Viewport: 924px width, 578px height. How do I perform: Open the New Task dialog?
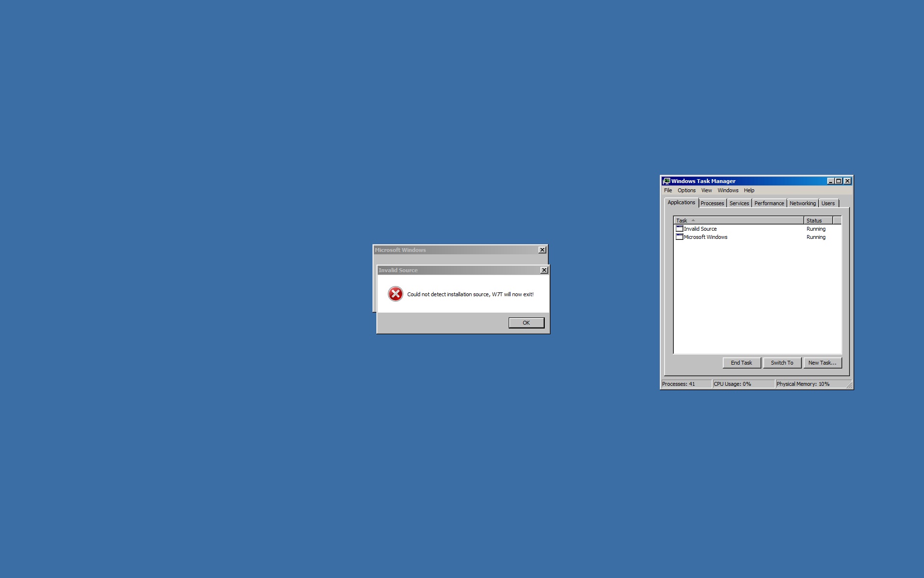click(x=822, y=363)
